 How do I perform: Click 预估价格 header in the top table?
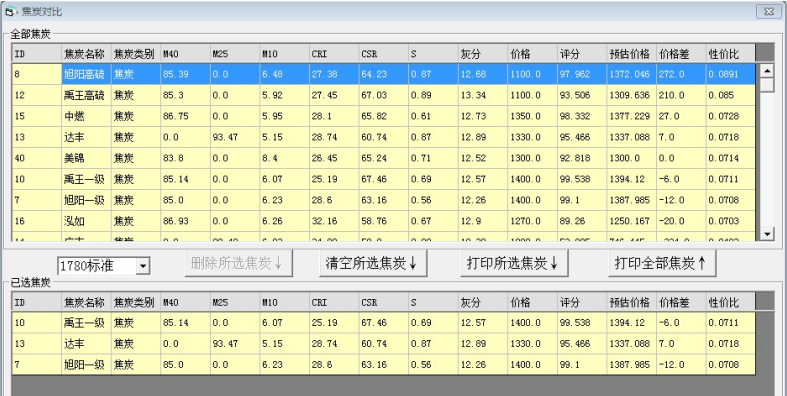(x=632, y=54)
